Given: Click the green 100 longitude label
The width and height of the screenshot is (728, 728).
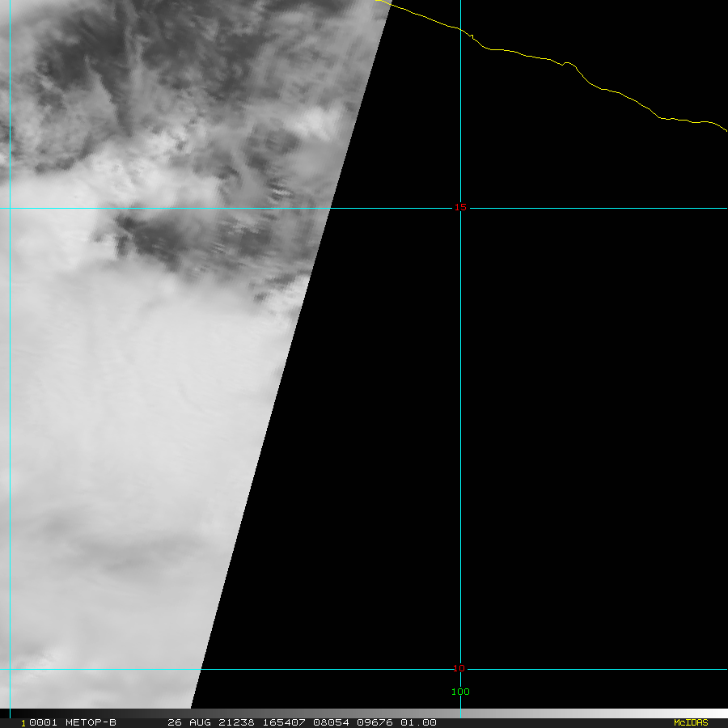Looking at the screenshot, I should point(460,692).
